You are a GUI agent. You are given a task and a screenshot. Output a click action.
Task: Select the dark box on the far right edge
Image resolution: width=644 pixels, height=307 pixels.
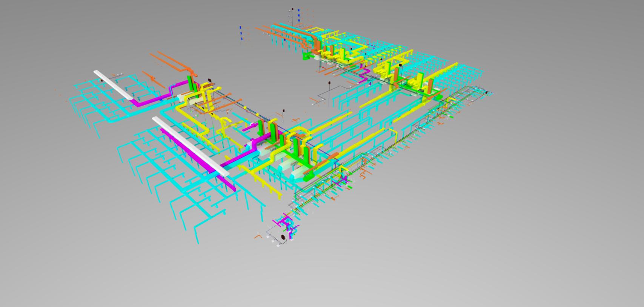(x=486, y=92)
